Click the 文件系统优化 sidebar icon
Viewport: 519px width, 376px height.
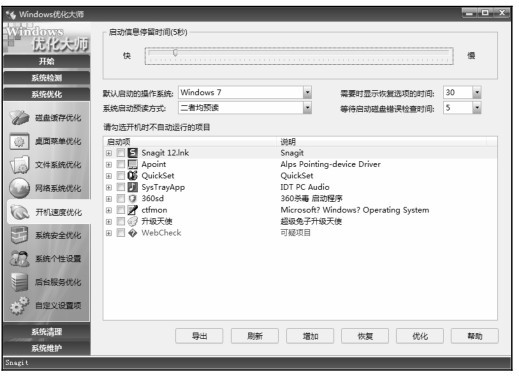[x=19, y=165]
